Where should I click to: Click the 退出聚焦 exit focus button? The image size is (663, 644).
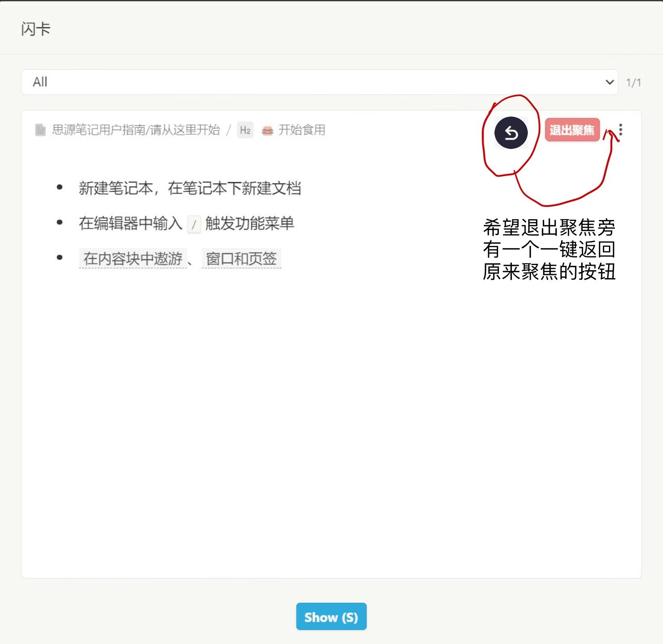tap(572, 130)
